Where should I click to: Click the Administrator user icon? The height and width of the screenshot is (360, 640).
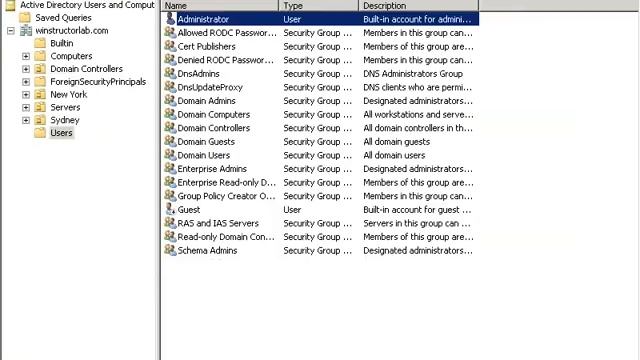(x=170, y=18)
